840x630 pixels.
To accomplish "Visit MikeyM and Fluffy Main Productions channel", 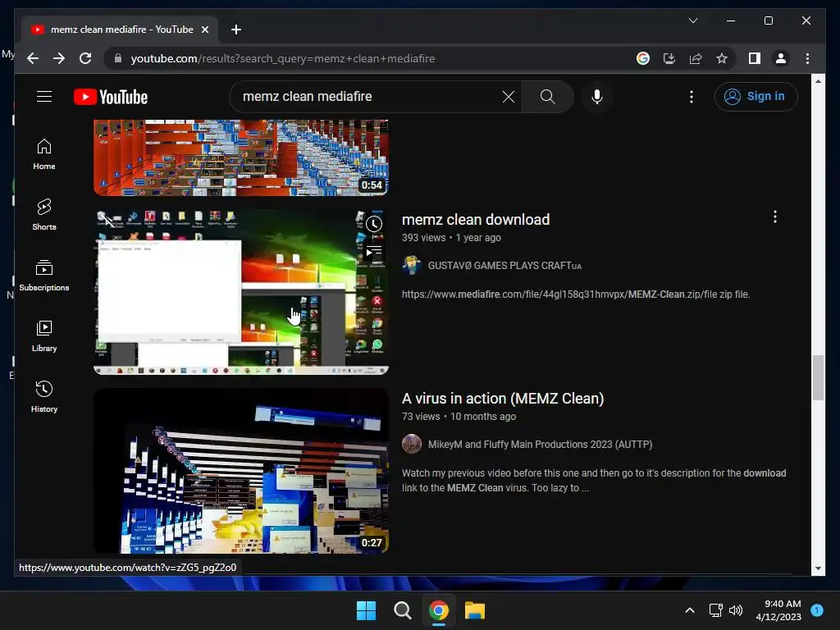I will (540, 445).
